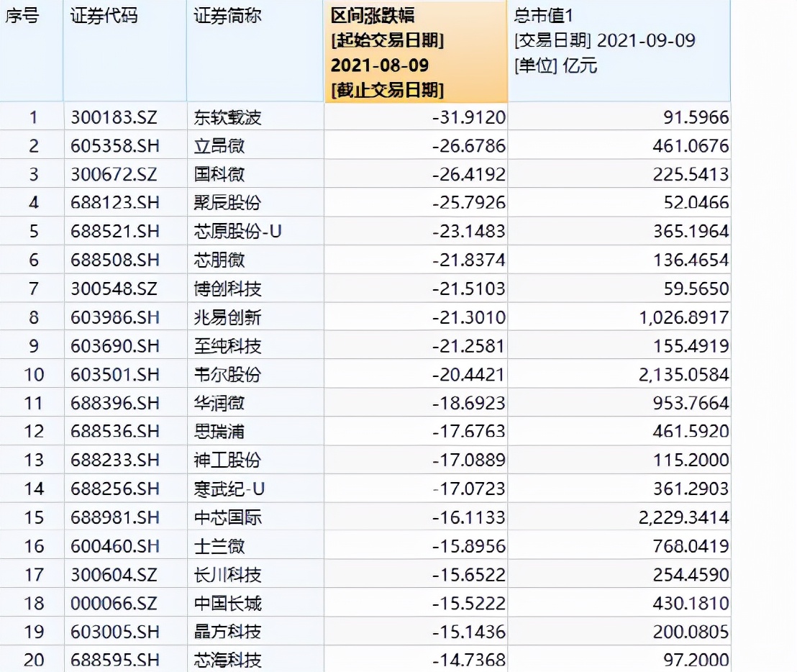The image size is (797, 672).
Task: Select market value 91.5966 in row 1
Action: point(693,117)
